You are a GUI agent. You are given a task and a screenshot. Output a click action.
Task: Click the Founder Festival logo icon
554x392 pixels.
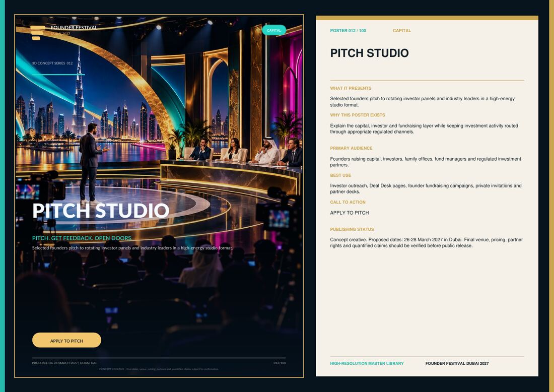38,33
